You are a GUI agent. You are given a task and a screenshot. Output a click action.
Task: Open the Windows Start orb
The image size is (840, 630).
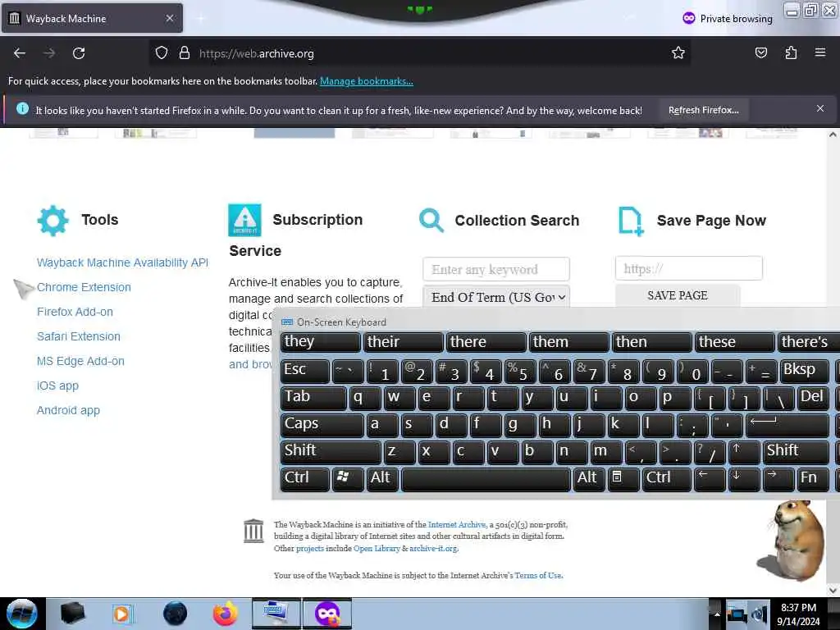(x=21, y=614)
